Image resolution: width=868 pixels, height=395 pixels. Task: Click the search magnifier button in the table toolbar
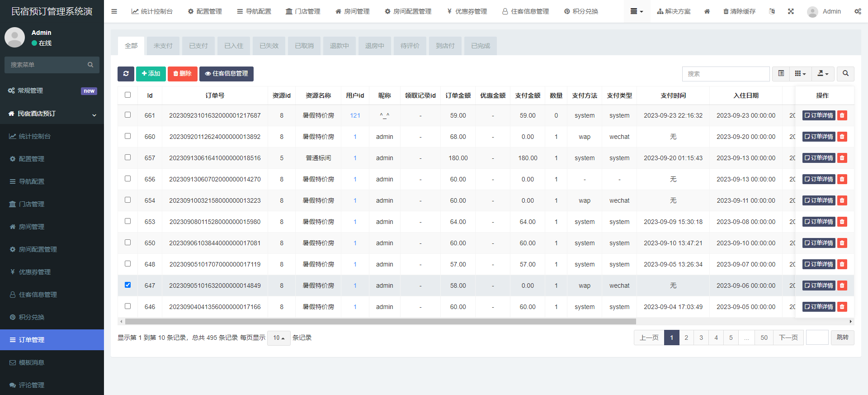click(x=845, y=74)
